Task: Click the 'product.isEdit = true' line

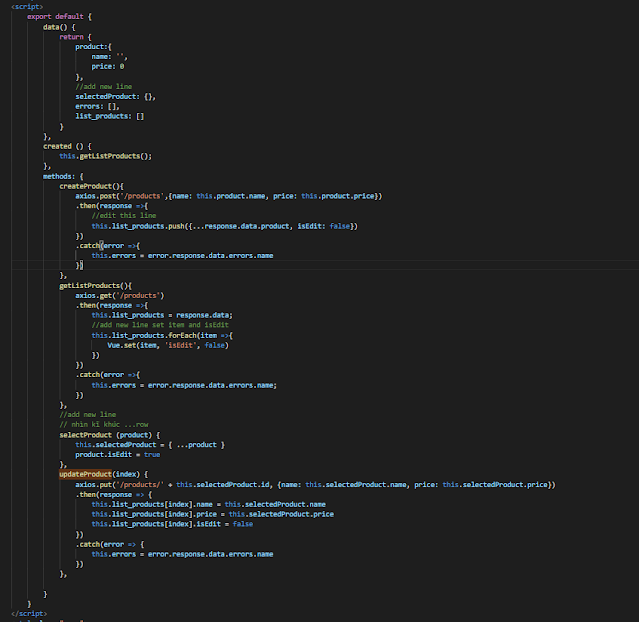Action: (x=117, y=454)
